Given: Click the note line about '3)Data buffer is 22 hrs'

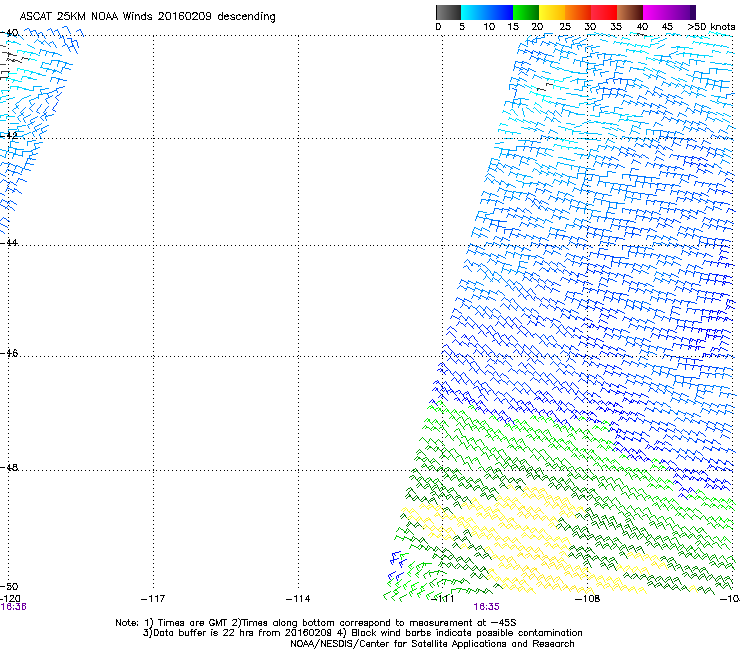Looking at the screenshot, I should pyautogui.click(x=362, y=633).
